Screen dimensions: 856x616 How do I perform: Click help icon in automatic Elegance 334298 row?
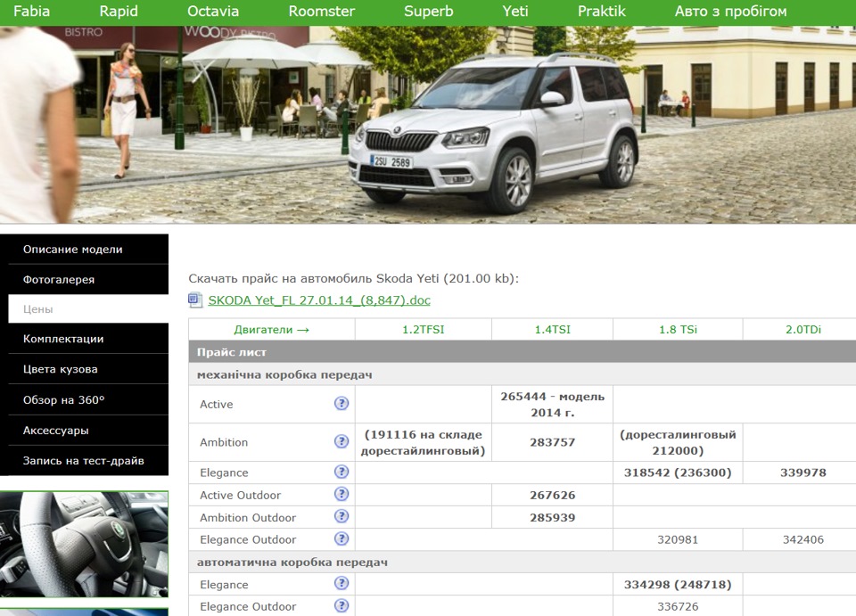click(342, 584)
